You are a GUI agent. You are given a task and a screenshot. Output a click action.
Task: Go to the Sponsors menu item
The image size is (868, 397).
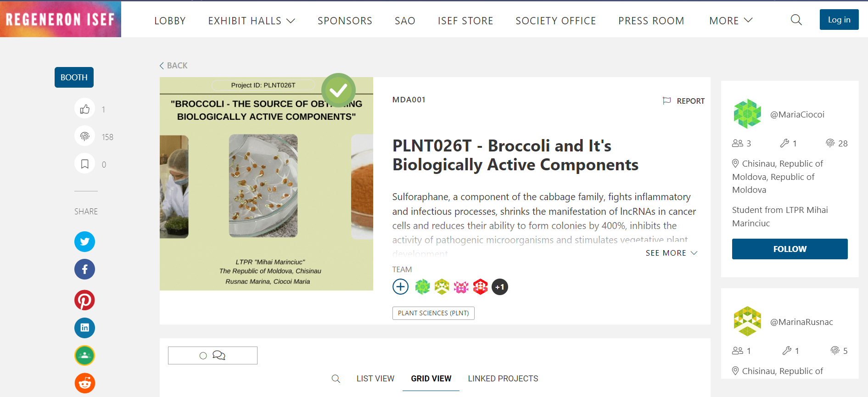pos(345,21)
